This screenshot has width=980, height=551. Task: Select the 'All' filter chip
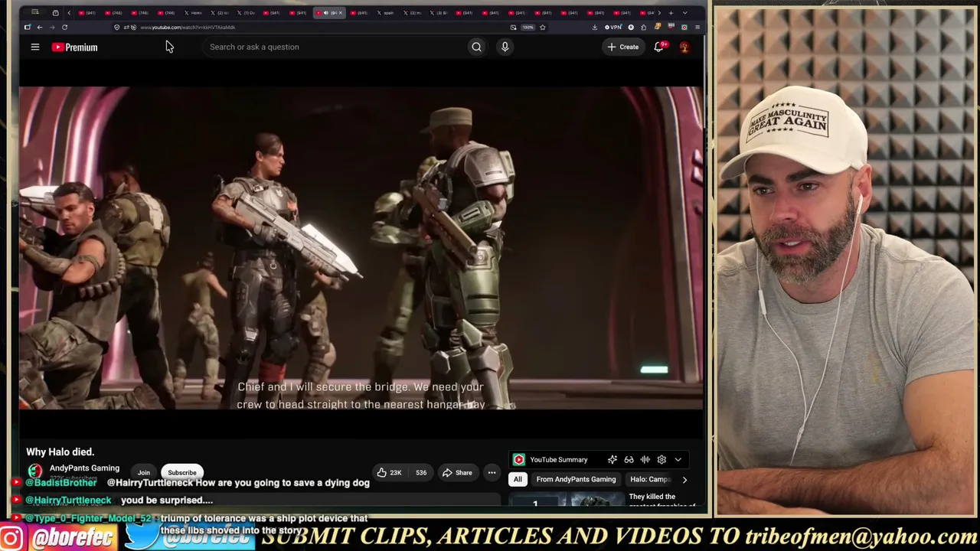click(x=518, y=480)
